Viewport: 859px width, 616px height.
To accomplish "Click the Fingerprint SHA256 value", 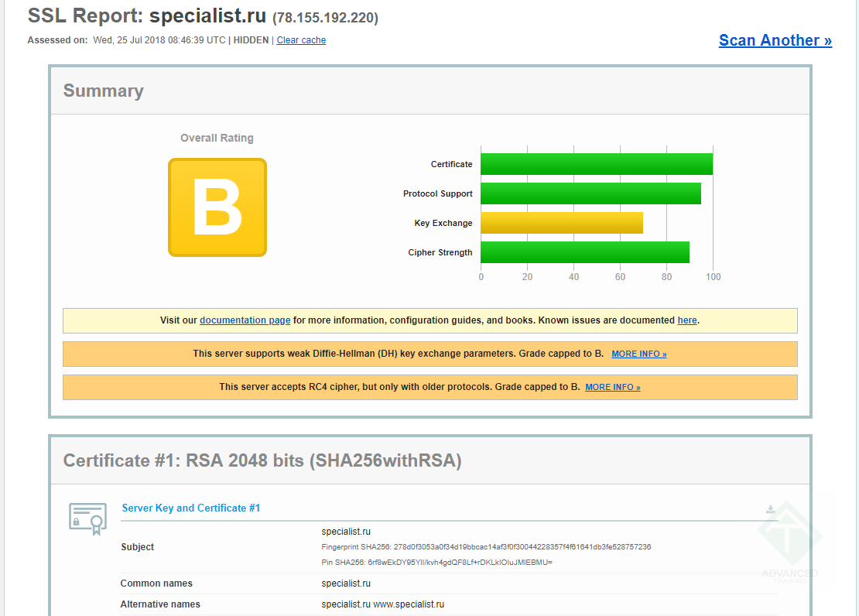I will pyautogui.click(x=522, y=547).
